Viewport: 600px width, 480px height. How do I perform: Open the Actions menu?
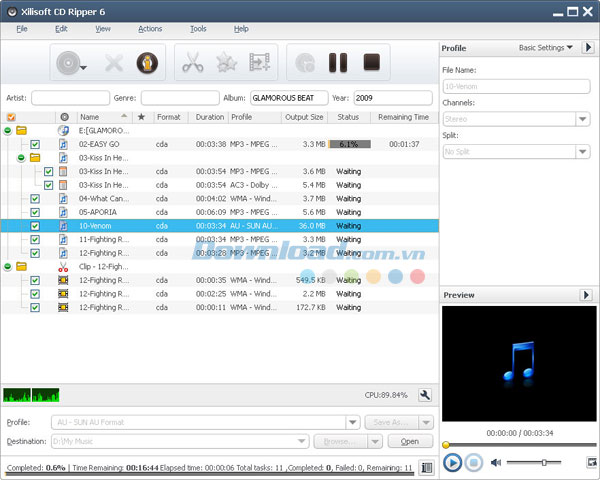tap(150, 29)
